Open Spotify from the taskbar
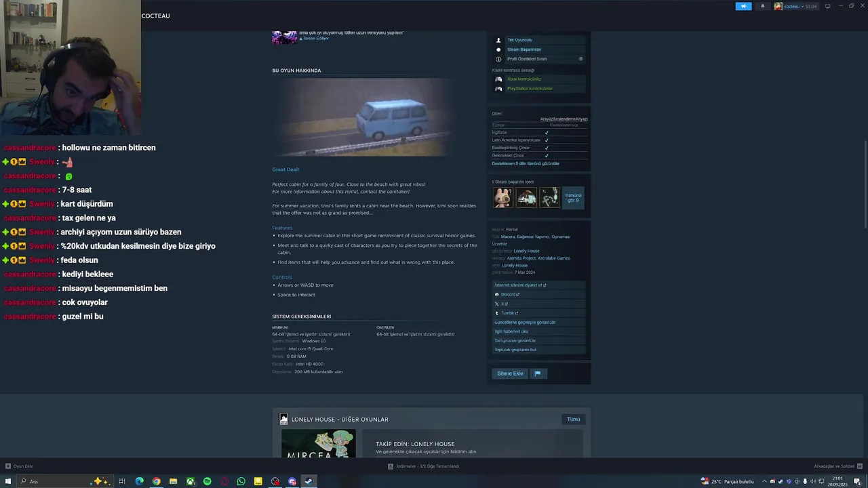The width and height of the screenshot is (868, 488). tap(207, 481)
